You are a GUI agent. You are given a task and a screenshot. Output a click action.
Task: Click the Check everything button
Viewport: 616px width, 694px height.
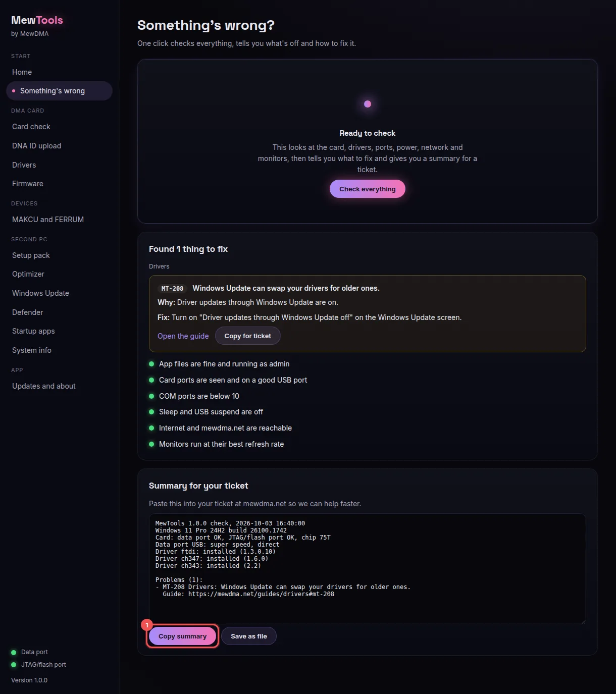pyautogui.click(x=368, y=189)
